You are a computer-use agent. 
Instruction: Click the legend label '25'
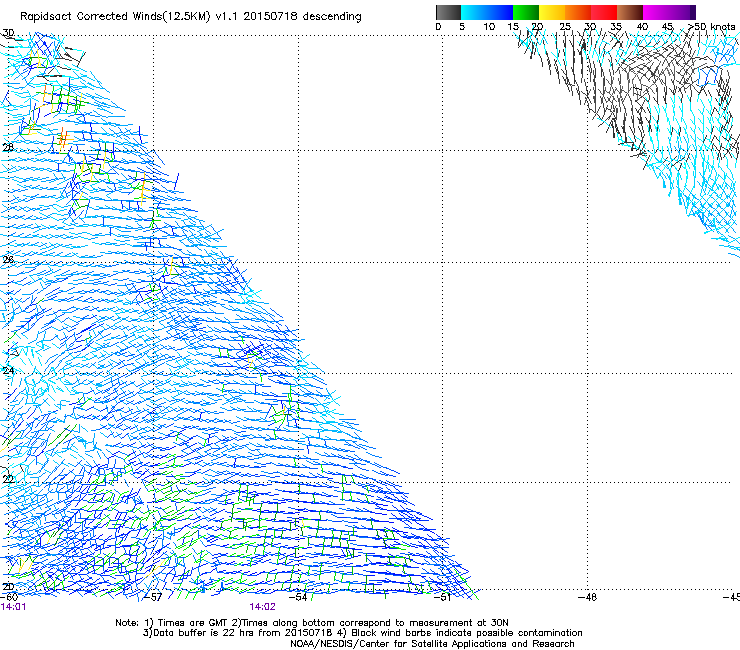pos(565,27)
